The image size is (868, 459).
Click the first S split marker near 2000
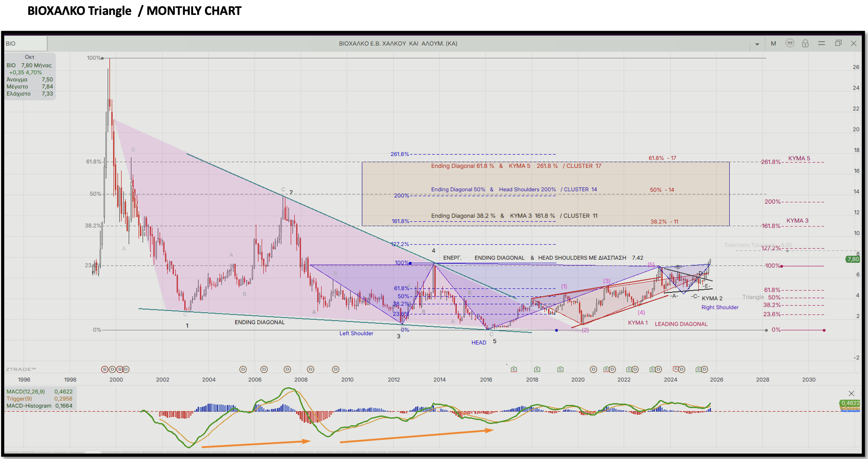pos(104,369)
